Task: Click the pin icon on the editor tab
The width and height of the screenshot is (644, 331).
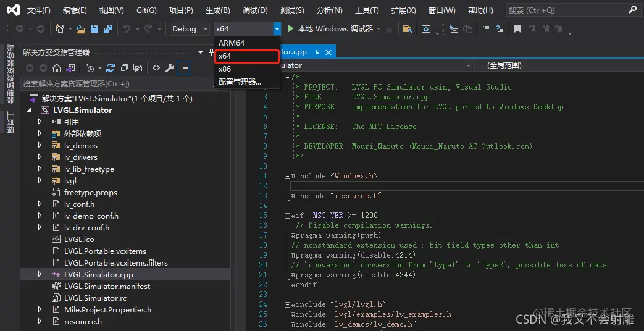Action: [x=317, y=52]
